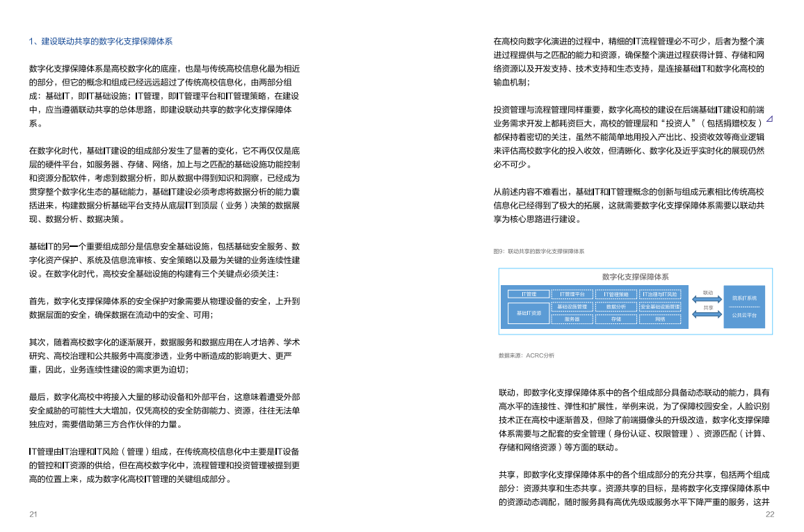Select the '基础IT资源' box in the diagram
The height and width of the screenshot is (532, 804).
(x=529, y=313)
